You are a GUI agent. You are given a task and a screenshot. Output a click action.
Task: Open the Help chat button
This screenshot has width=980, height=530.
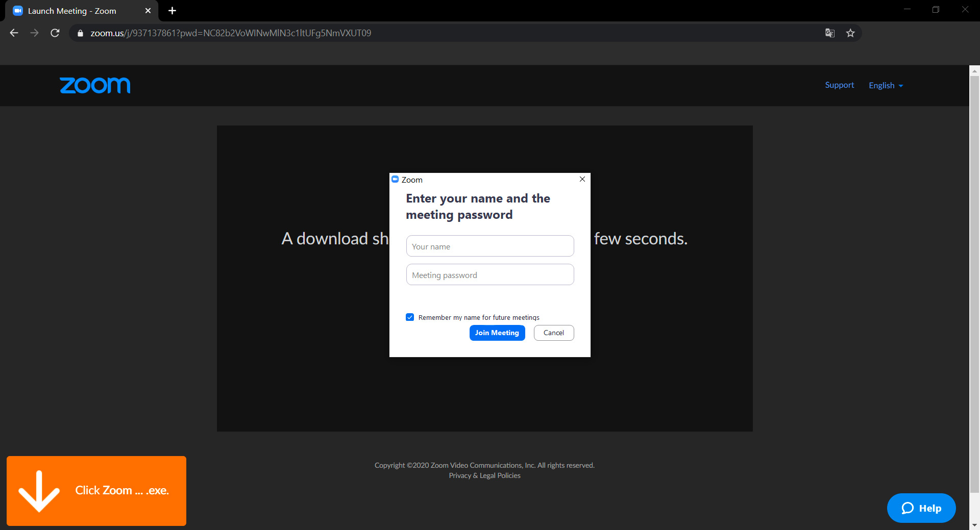[921, 508]
